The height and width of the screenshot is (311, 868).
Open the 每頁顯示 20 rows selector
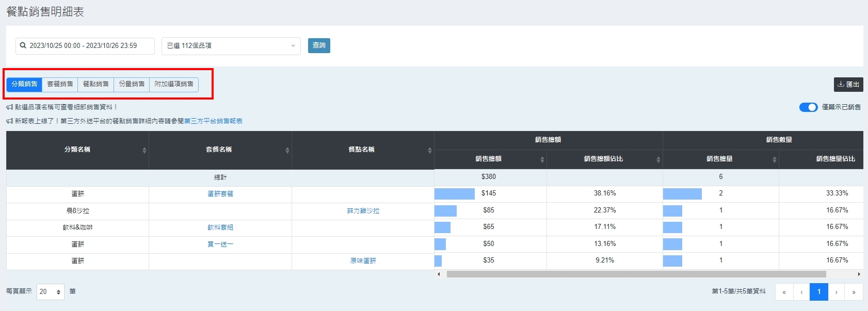click(51, 292)
